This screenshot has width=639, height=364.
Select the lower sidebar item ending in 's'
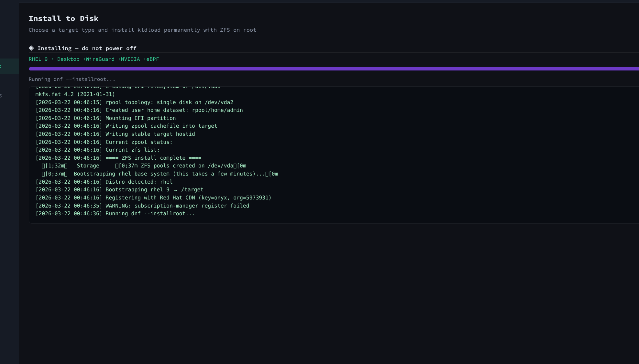tap(9, 96)
